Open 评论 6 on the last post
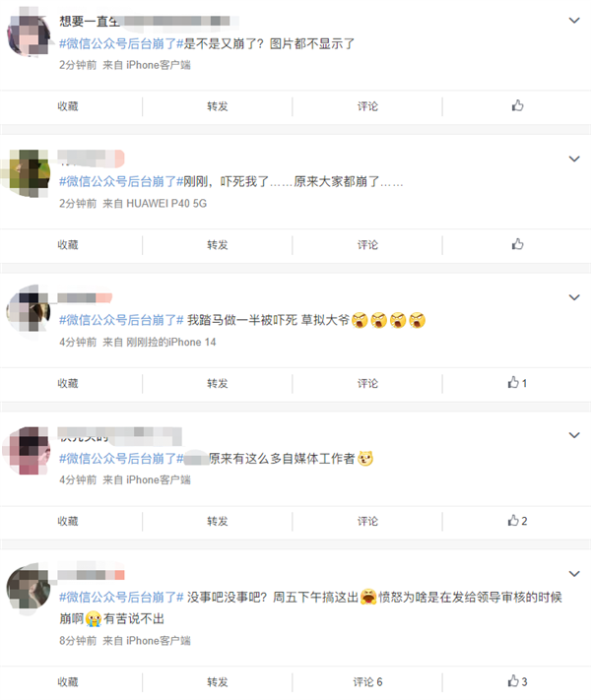Viewport: 591px width, 700px height. click(367, 681)
